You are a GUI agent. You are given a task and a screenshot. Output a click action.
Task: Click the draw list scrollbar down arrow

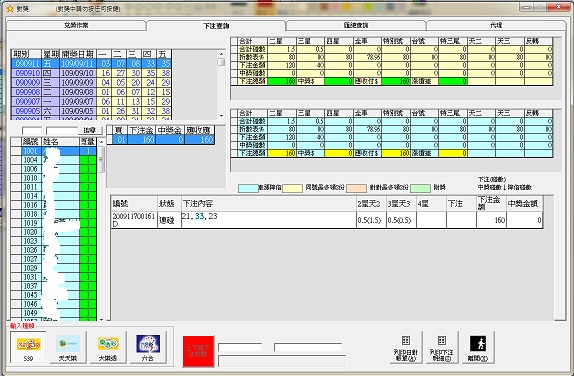(x=221, y=116)
